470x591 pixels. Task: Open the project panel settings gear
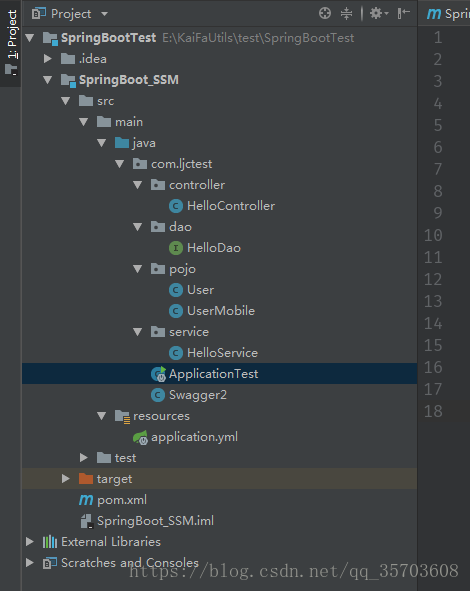point(378,14)
